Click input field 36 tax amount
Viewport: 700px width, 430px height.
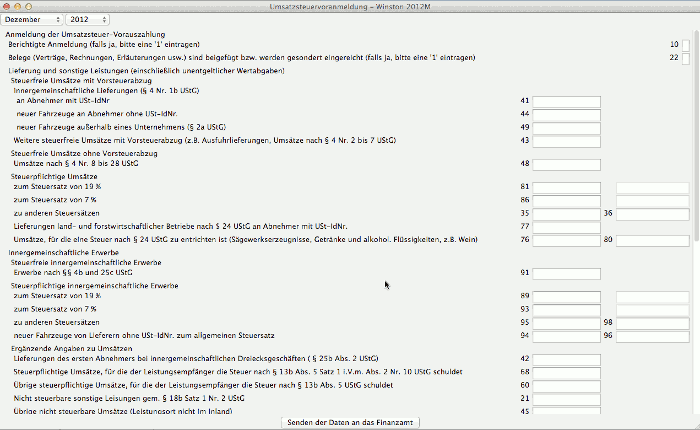[x=653, y=214]
